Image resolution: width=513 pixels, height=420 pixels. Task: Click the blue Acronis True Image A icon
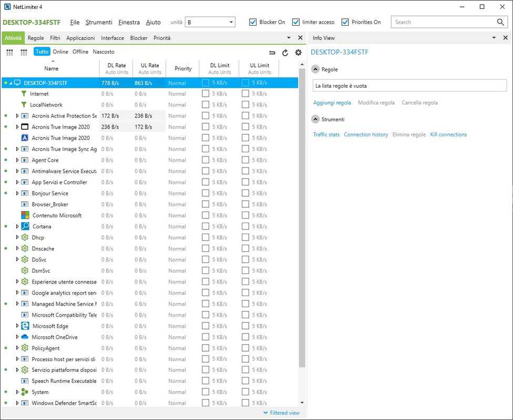25,138
